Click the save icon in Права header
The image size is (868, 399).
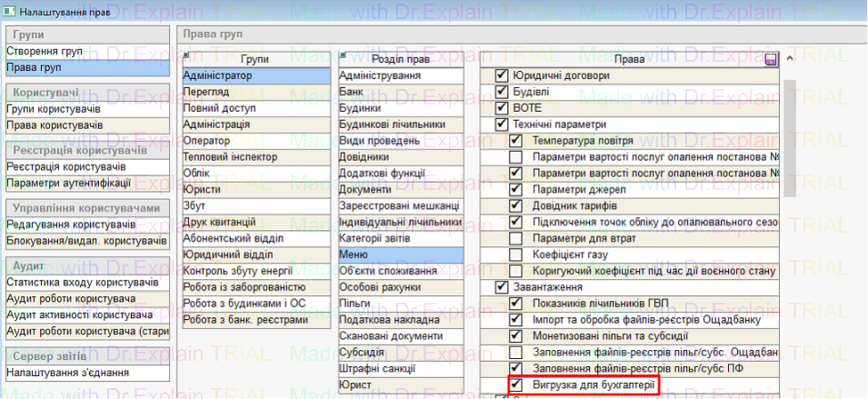tap(772, 59)
